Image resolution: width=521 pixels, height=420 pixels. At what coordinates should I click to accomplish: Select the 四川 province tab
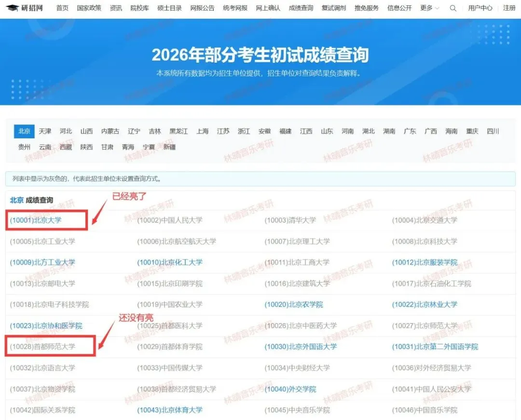tap(493, 131)
